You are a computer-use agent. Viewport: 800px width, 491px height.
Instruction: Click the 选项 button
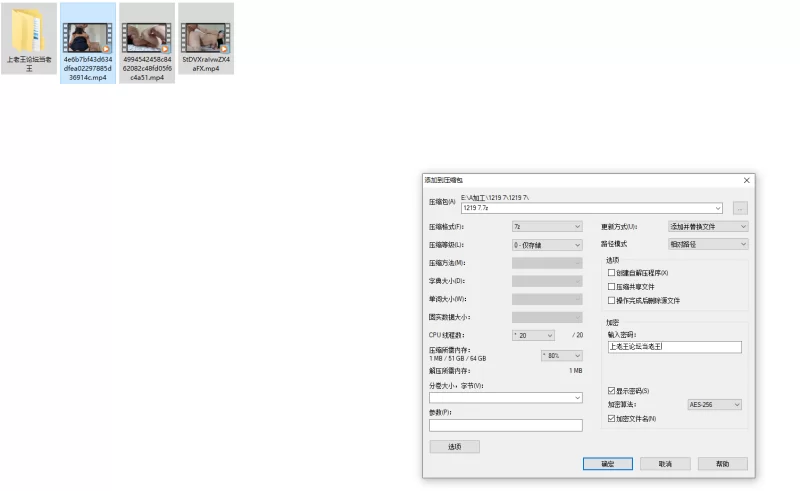click(x=454, y=447)
